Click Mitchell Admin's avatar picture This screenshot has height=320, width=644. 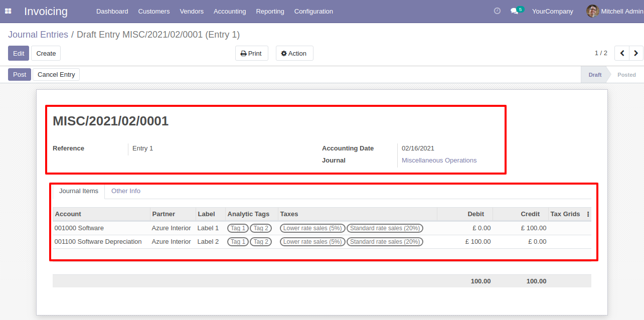[592, 11]
